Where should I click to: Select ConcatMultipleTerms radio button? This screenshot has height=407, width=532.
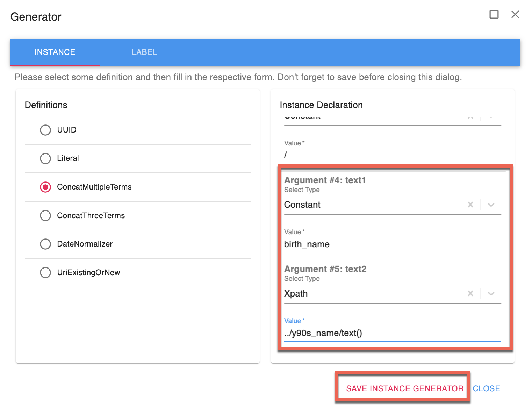point(45,187)
